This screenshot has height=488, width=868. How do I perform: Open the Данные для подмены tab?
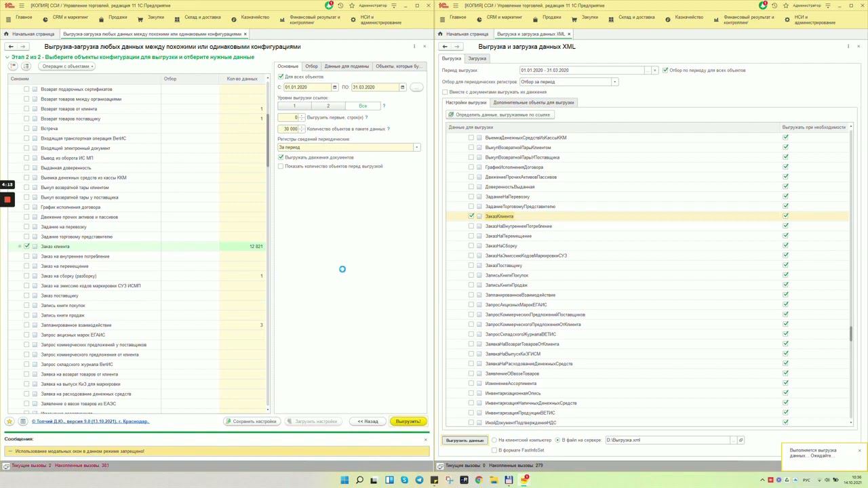point(347,66)
